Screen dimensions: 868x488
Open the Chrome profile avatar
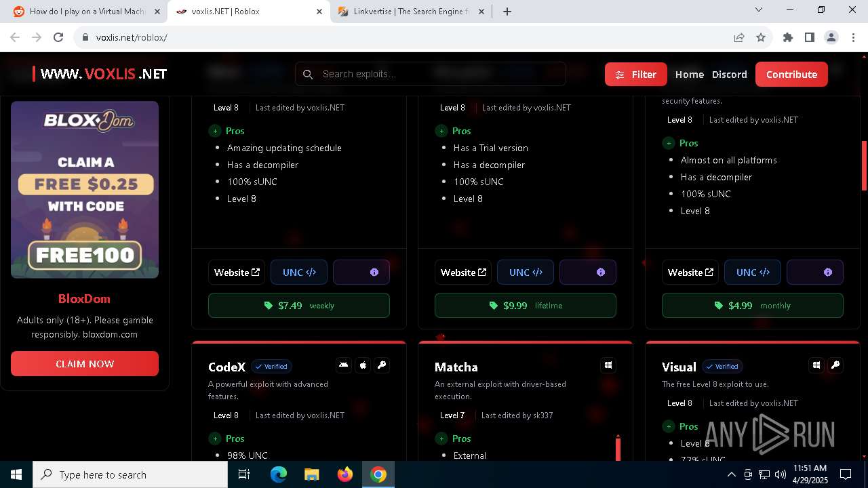click(x=831, y=37)
